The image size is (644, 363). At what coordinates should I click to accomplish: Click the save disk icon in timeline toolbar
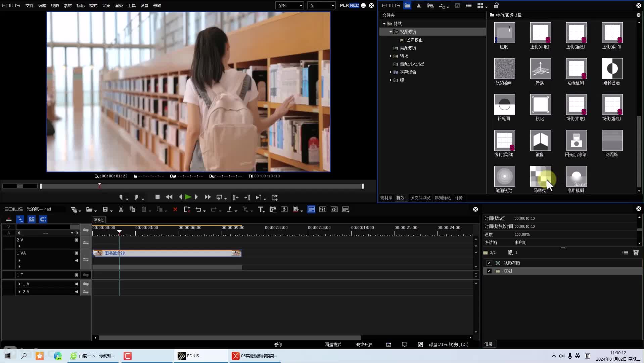click(x=105, y=209)
